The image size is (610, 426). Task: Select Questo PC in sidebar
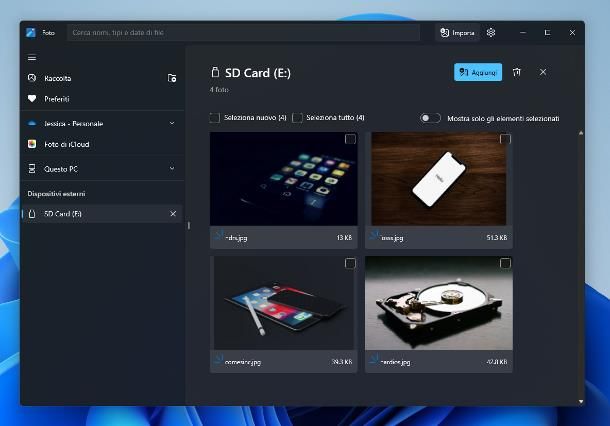[102, 168]
